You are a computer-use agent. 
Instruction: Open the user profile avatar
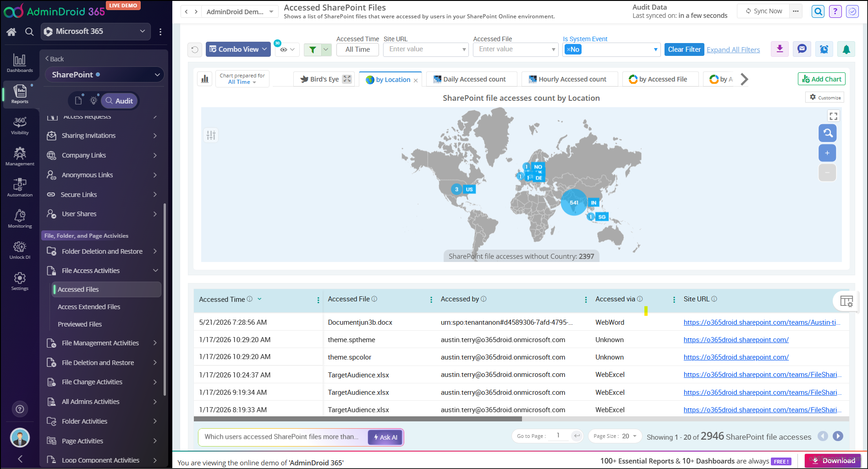(x=20, y=437)
